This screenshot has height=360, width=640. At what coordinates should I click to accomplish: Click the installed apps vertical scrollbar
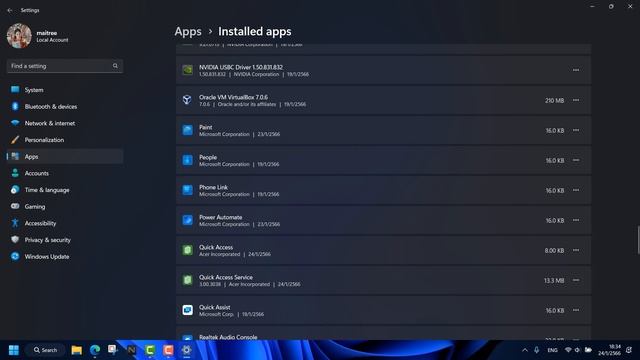click(x=638, y=240)
